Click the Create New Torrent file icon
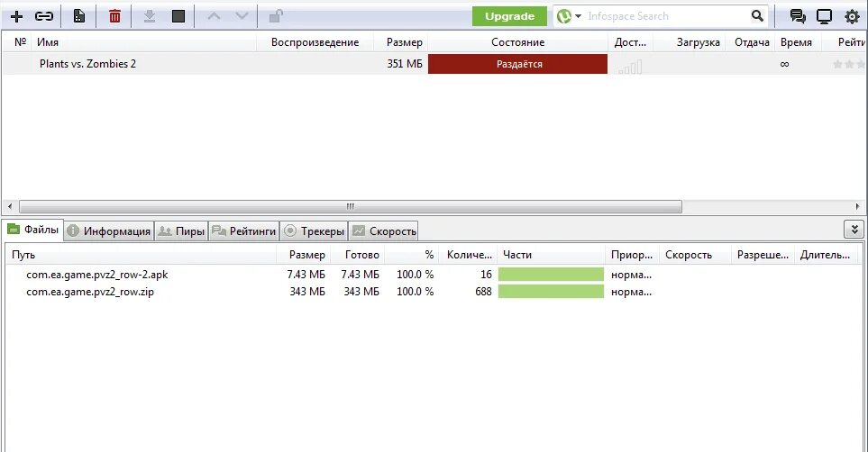This screenshot has height=452, width=868. pyautogui.click(x=79, y=16)
